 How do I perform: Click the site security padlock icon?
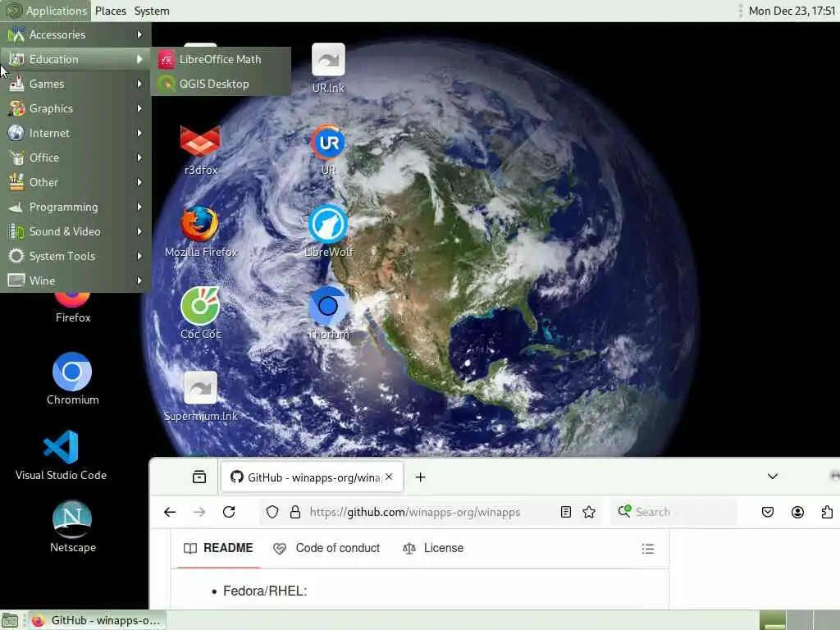tap(295, 512)
